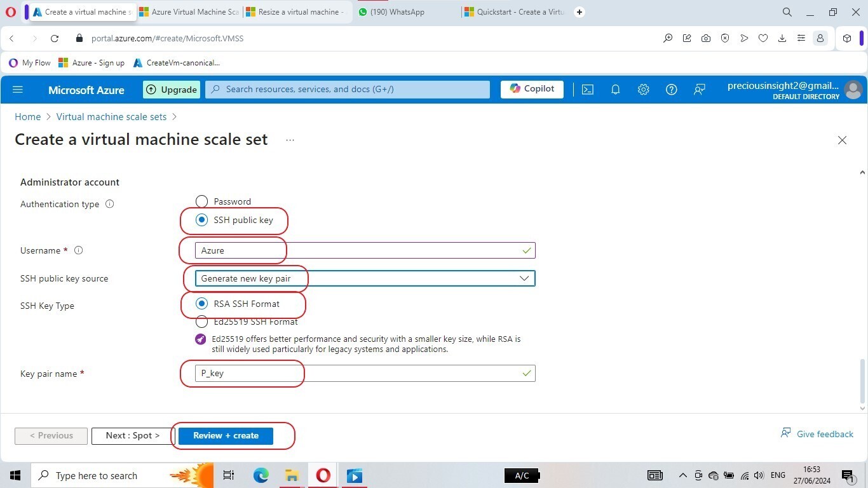868x488 pixels.
Task: Open the browser profile icon
Action: coord(820,38)
